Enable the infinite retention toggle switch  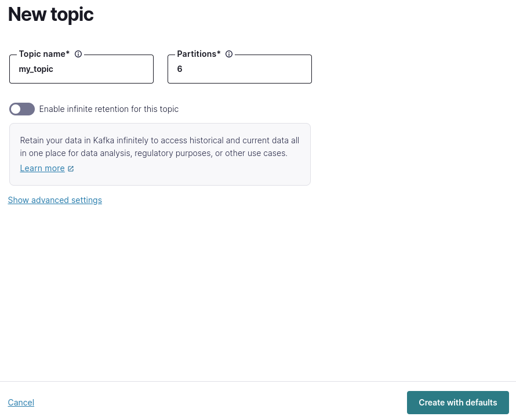click(x=22, y=109)
